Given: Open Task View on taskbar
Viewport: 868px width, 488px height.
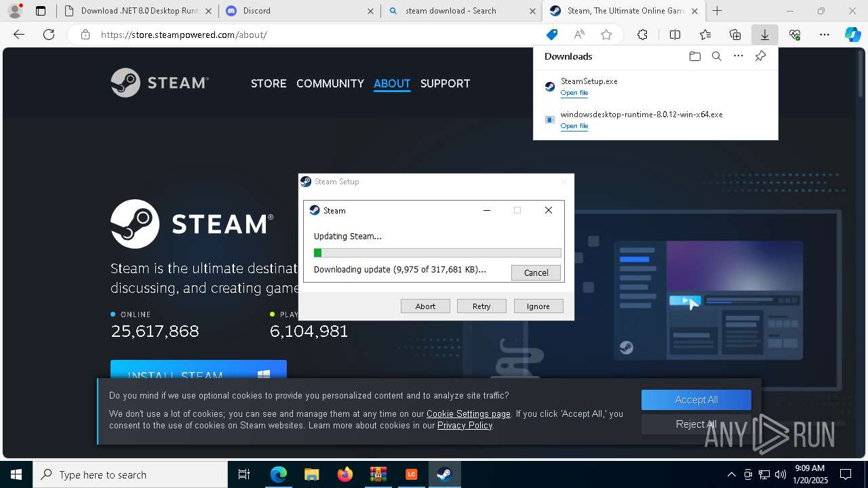Looking at the screenshot, I should [x=244, y=474].
